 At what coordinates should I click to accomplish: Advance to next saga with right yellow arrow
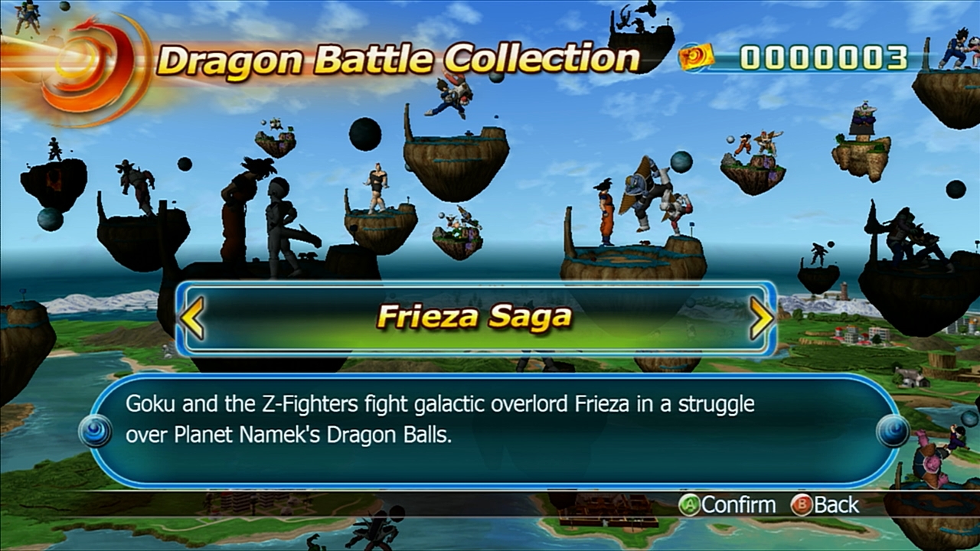761,318
